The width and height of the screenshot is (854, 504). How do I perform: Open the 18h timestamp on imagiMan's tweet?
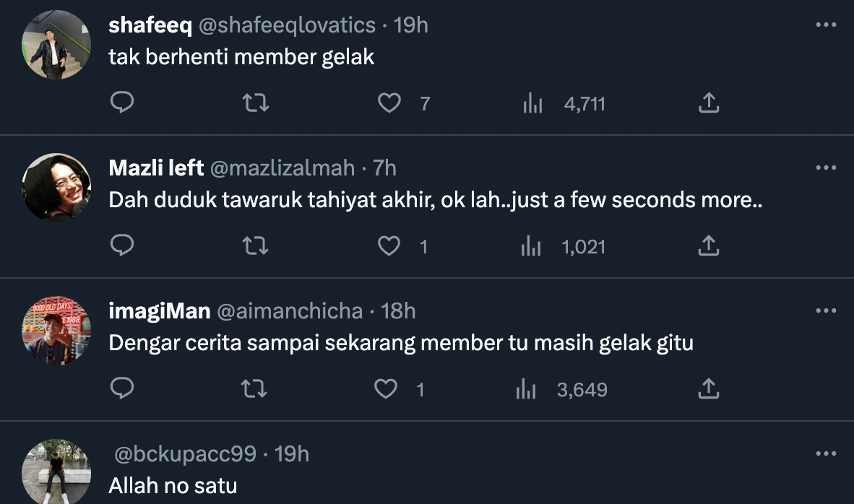(x=398, y=311)
